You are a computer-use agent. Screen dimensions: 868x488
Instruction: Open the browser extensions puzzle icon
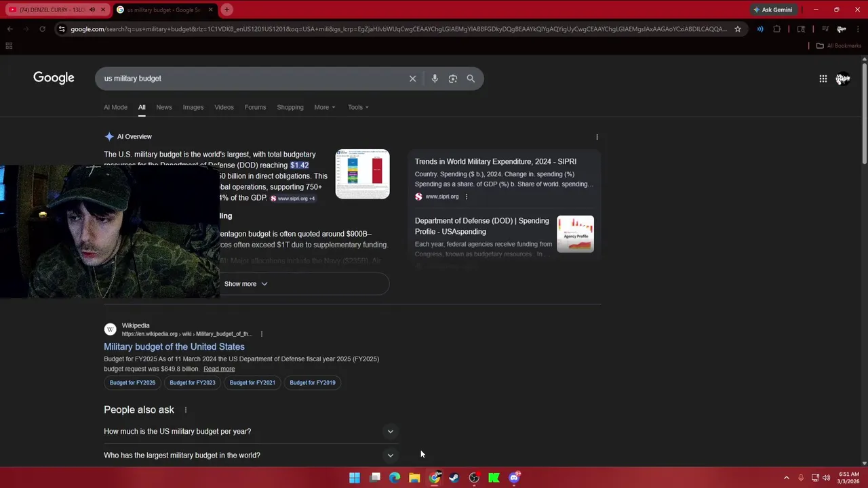(777, 29)
